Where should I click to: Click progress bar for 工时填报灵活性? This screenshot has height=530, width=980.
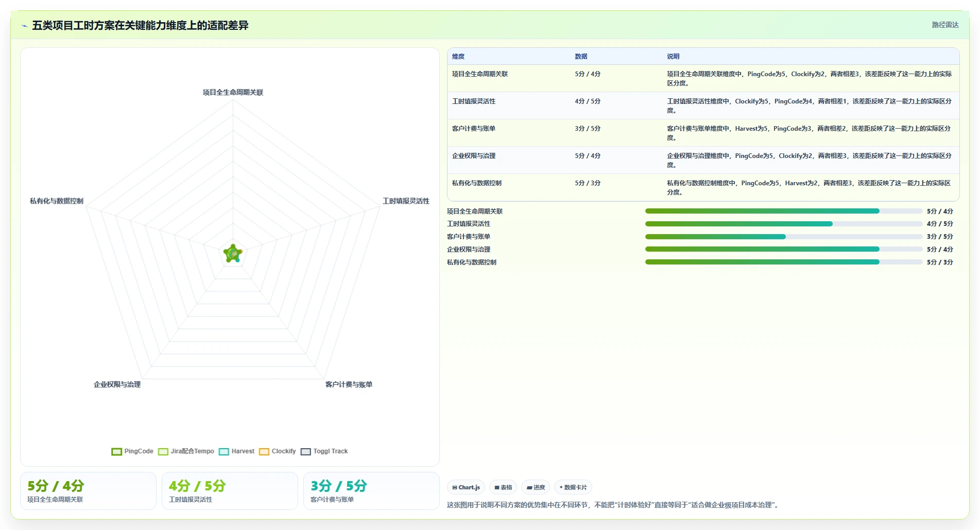click(x=784, y=224)
